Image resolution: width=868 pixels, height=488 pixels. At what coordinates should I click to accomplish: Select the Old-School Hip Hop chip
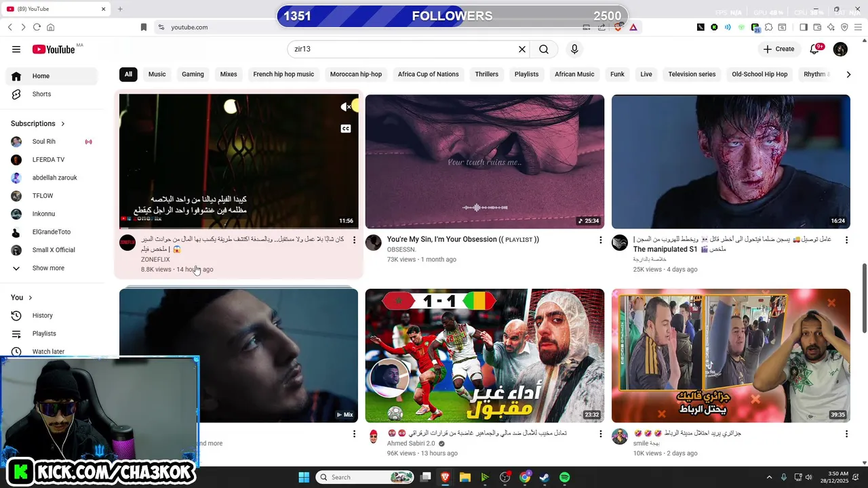coord(759,75)
